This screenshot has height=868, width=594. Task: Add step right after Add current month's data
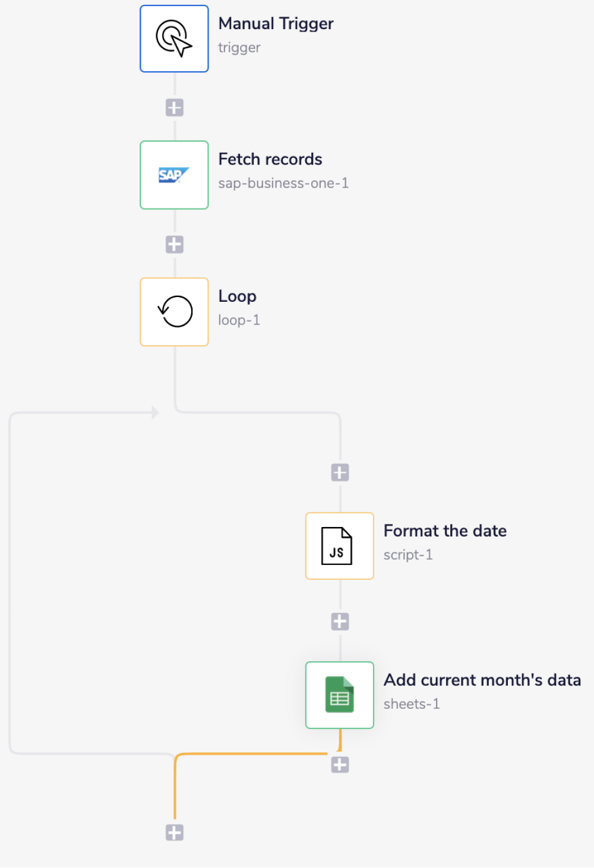coord(340,765)
